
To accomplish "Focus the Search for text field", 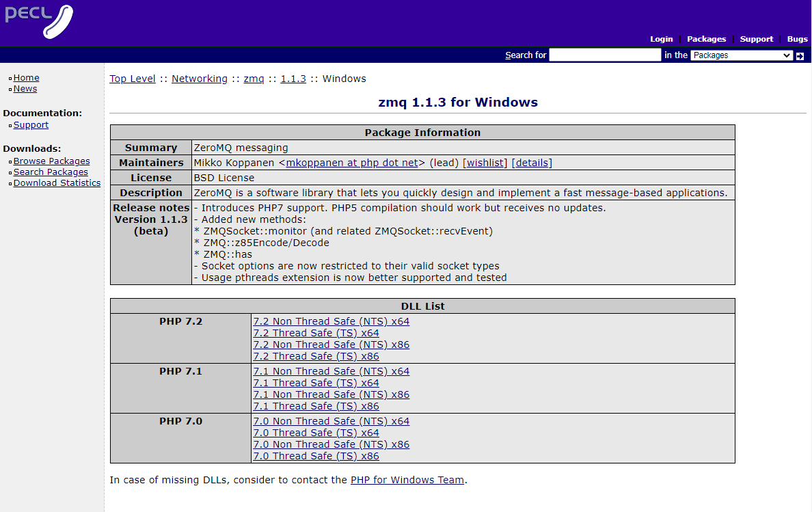I will click(x=604, y=55).
